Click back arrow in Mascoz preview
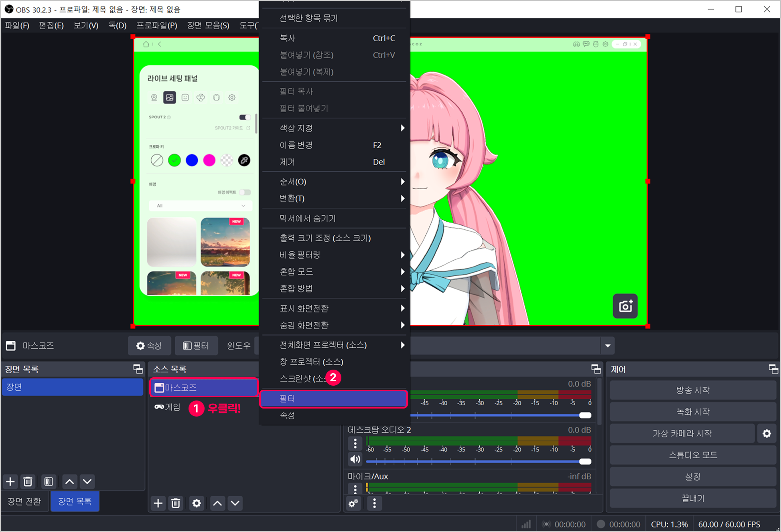The image size is (781, 532). [160, 44]
